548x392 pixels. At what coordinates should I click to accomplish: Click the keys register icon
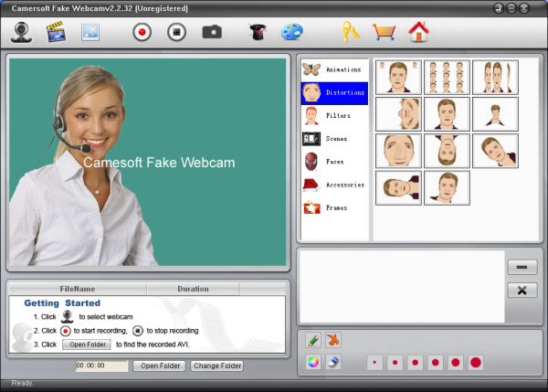click(351, 32)
